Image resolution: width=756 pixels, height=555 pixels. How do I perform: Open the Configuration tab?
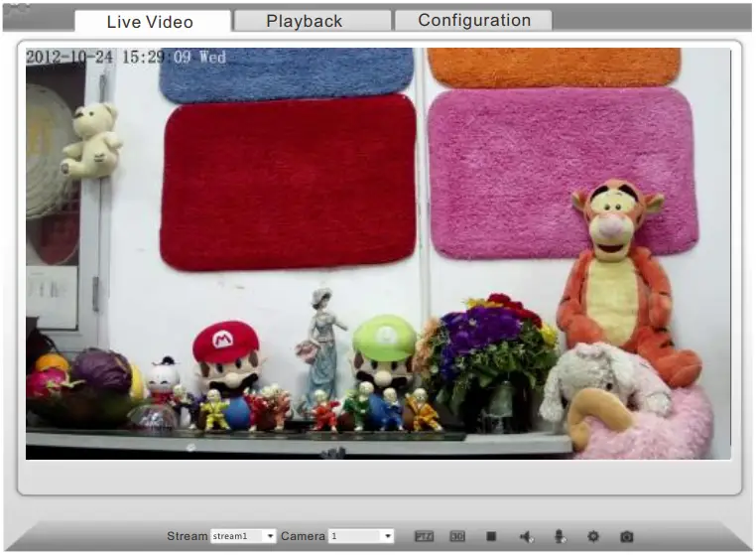(x=473, y=20)
